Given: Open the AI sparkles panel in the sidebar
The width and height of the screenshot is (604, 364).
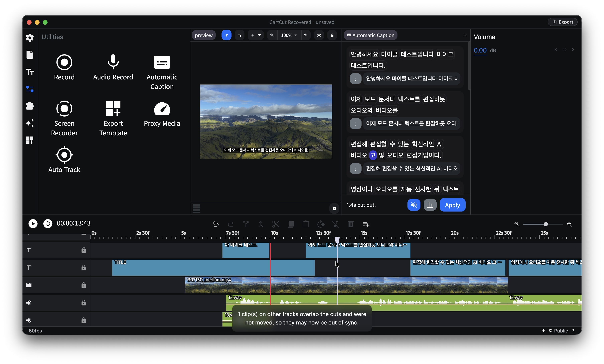Looking at the screenshot, I should pyautogui.click(x=30, y=123).
